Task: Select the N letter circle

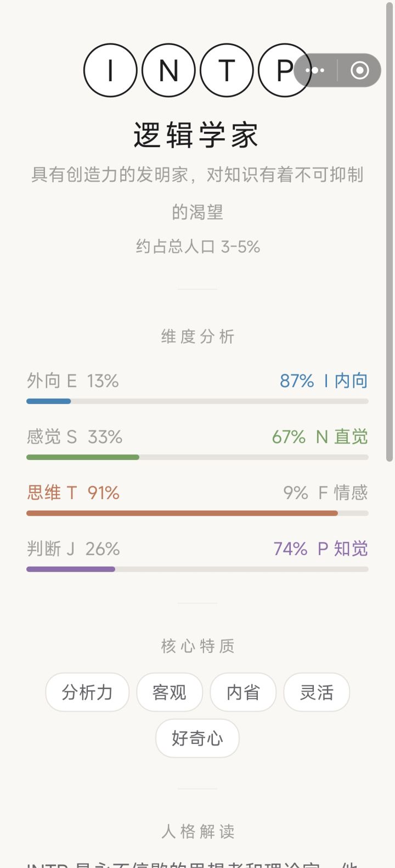Action: click(168, 70)
